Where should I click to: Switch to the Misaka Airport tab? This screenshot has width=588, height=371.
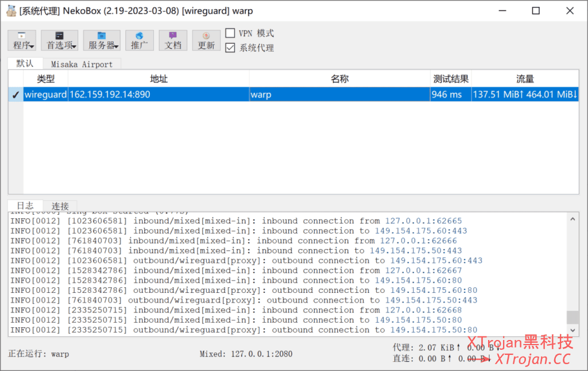pos(82,64)
